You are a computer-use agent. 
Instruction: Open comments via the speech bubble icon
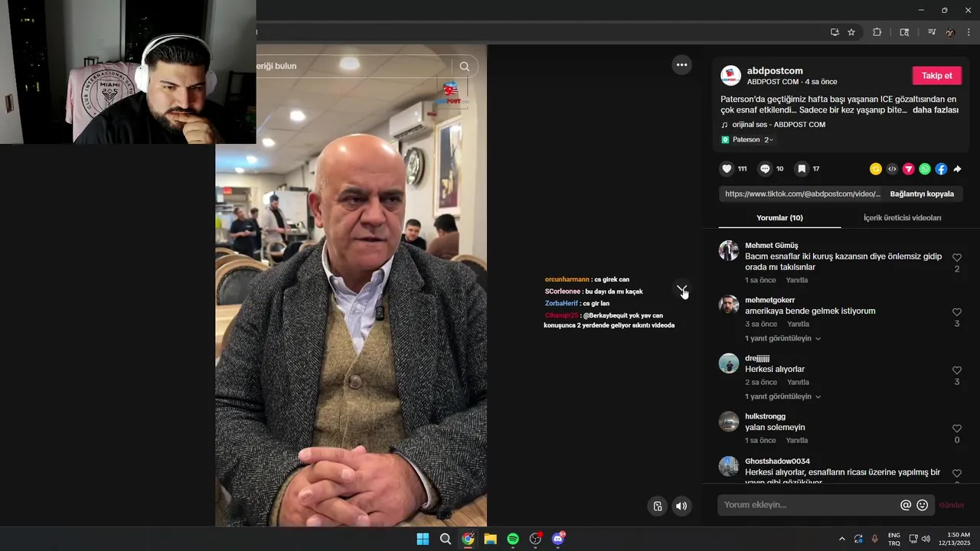point(764,168)
